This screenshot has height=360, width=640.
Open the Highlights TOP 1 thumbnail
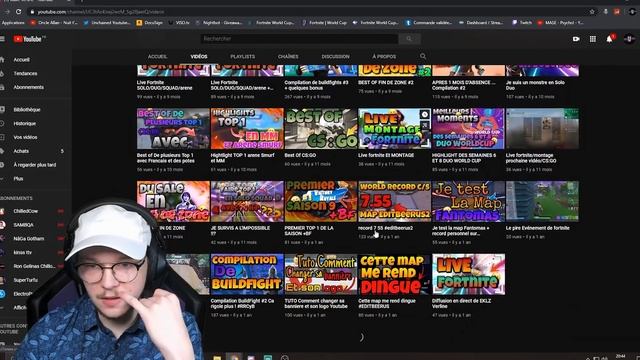click(x=247, y=129)
